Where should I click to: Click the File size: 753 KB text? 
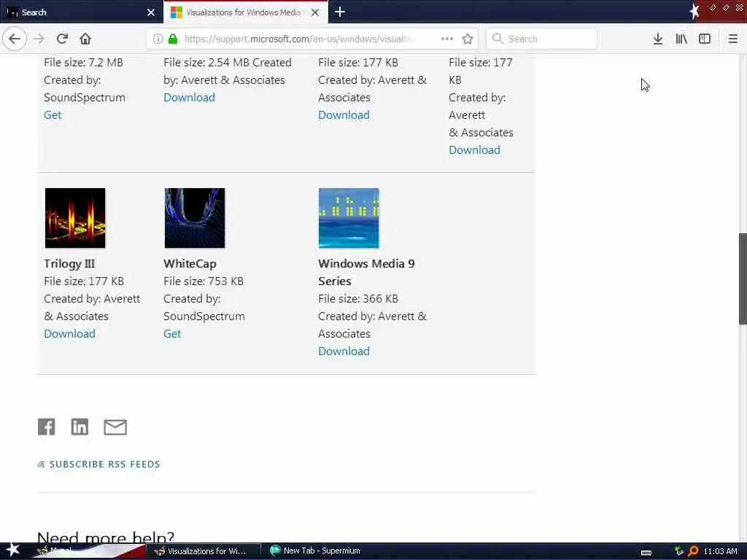coord(204,281)
